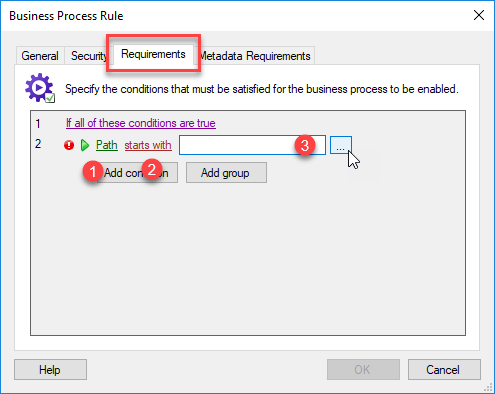The width and height of the screenshot is (495, 394).
Task: Click the red error indicator icon
Action: tap(69, 145)
